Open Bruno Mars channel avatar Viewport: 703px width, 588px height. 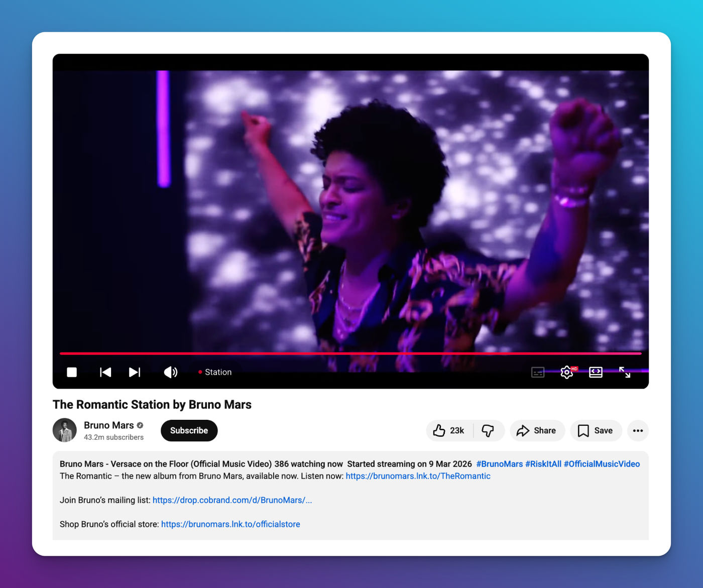point(65,430)
